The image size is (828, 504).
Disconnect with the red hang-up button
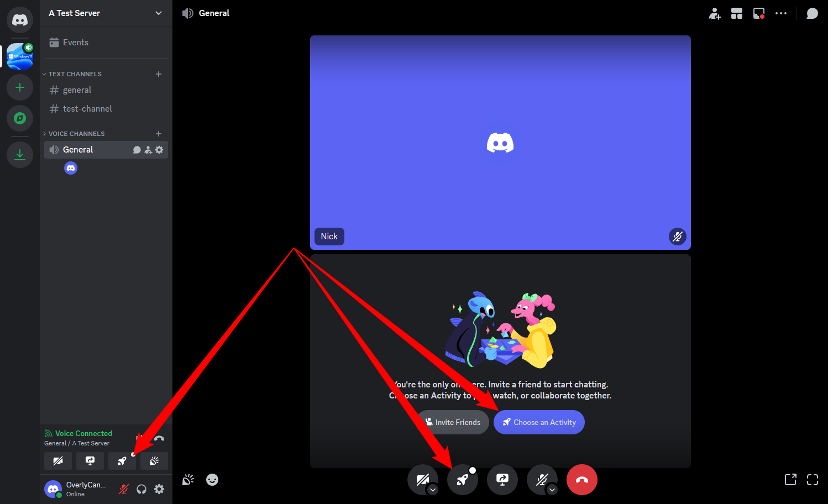point(582,480)
